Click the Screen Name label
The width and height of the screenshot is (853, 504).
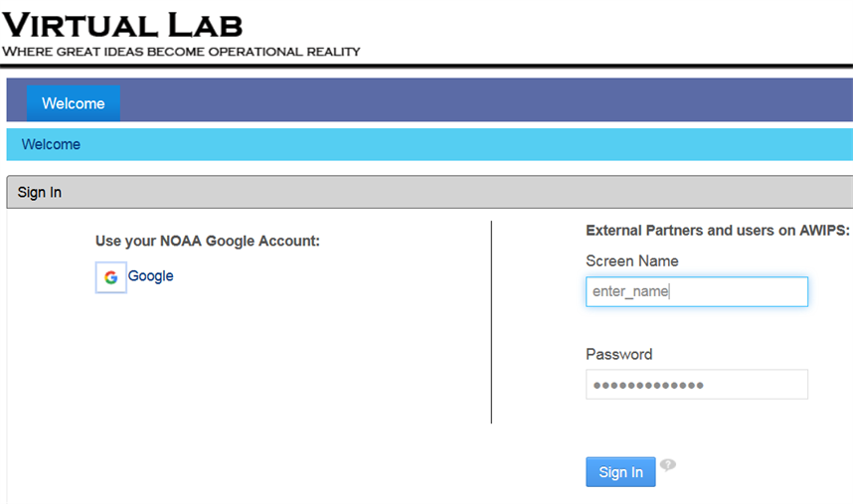click(x=632, y=261)
